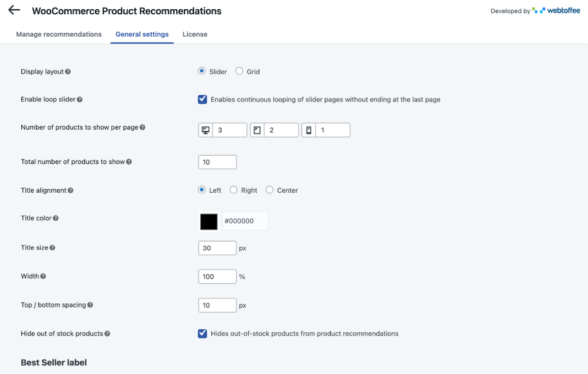Viewport: 588px width, 374px height.
Task: Uncheck Hide out of stock products
Action: click(x=203, y=333)
